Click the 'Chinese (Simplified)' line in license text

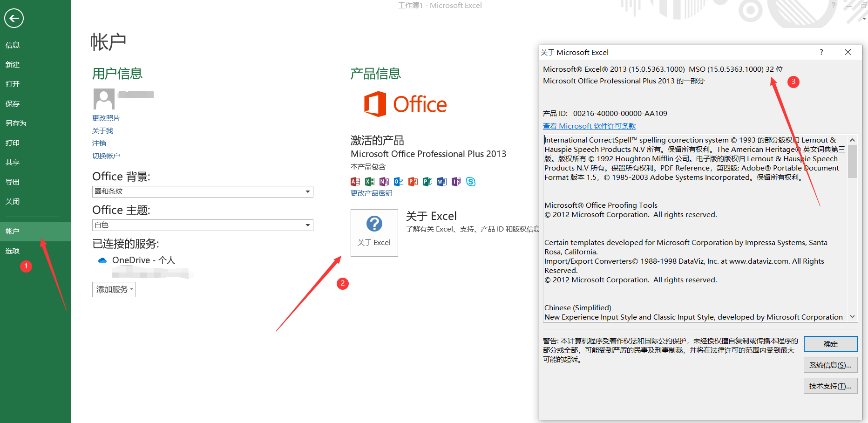pos(578,308)
